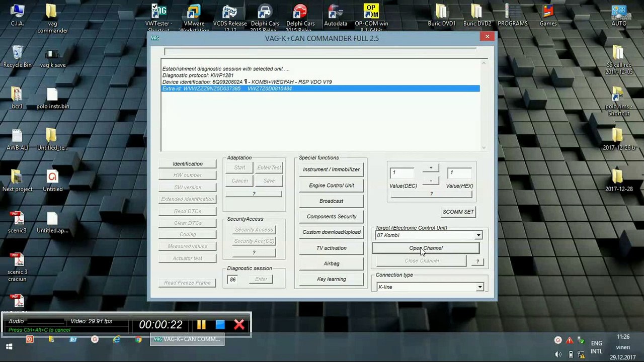Select the highlighted Extra id log line
The height and width of the screenshot is (362, 644).
(320, 88)
